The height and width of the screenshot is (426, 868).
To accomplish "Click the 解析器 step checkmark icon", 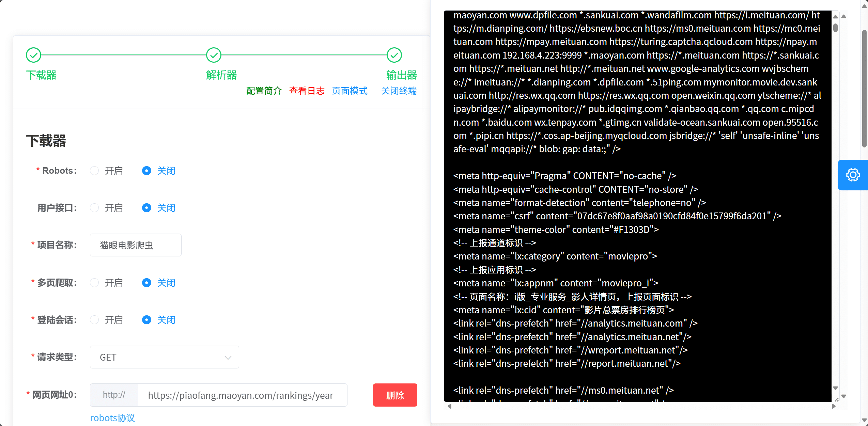I will [x=214, y=55].
